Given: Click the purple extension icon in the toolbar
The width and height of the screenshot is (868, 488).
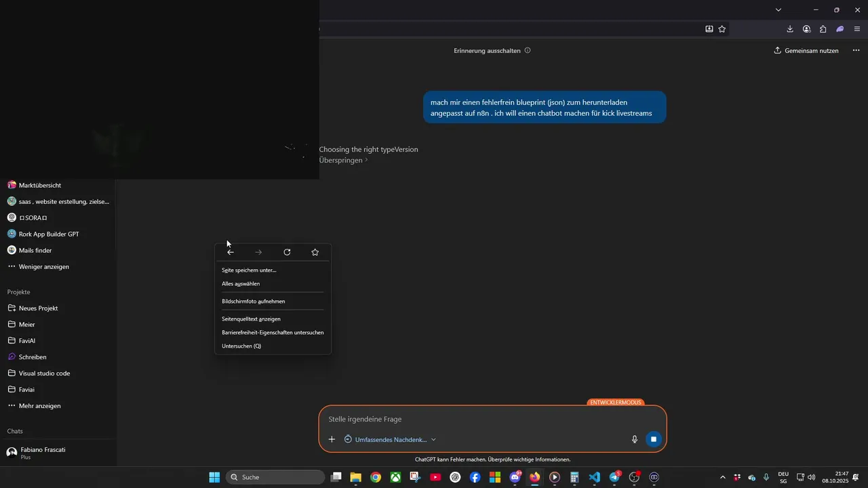Looking at the screenshot, I should click(840, 29).
